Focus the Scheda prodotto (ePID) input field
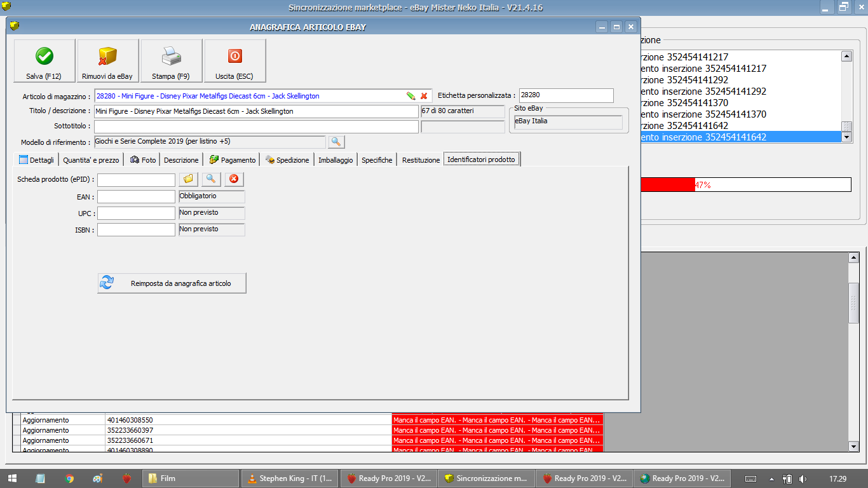The width and height of the screenshot is (868, 488). [x=136, y=180]
